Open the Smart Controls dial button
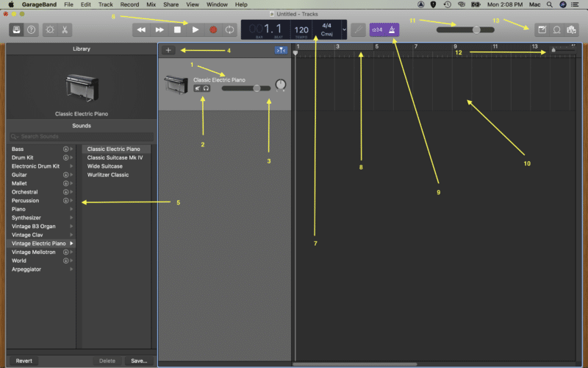 (x=50, y=29)
